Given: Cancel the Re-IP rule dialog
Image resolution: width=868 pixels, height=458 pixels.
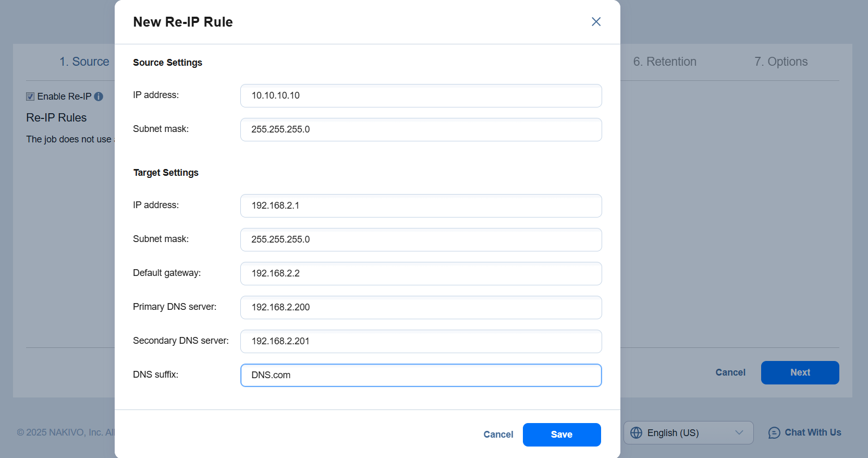Looking at the screenshot, I should tap(498, 435).
